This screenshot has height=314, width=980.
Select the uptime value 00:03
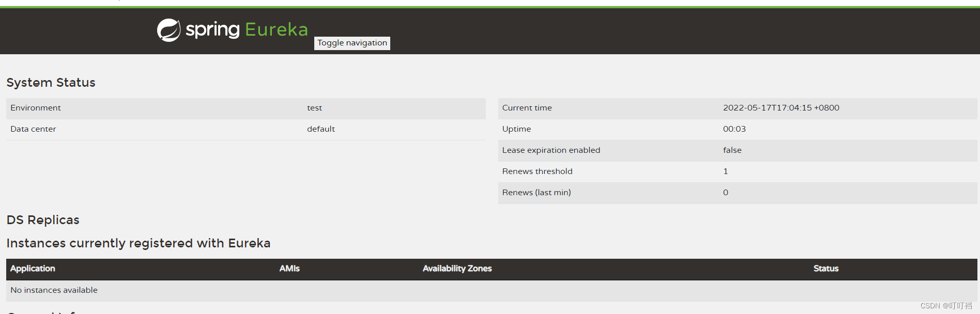(734, 129)
